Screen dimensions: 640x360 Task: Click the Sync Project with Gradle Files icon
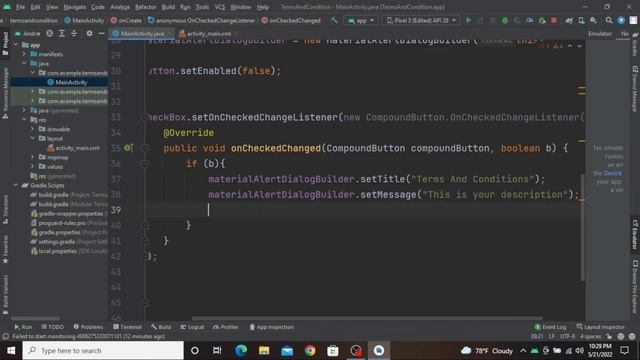click(x=569, y=20)
